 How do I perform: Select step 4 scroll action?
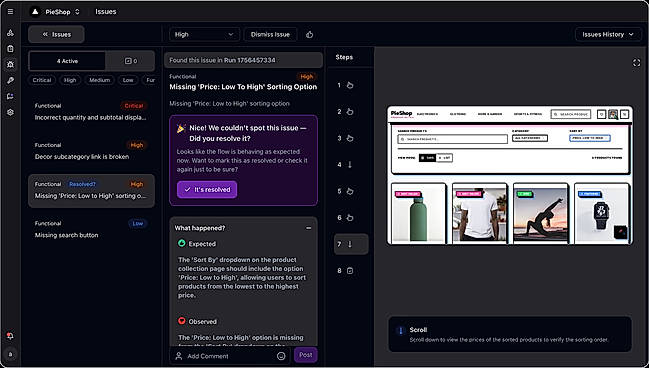[x=351, y=165]
